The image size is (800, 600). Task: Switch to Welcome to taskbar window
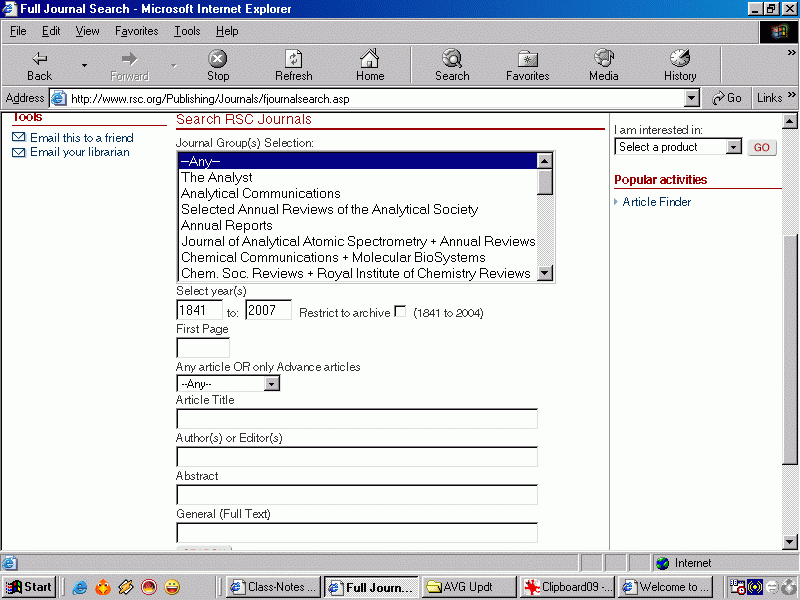pyautogui.click(x=665, y=587)
